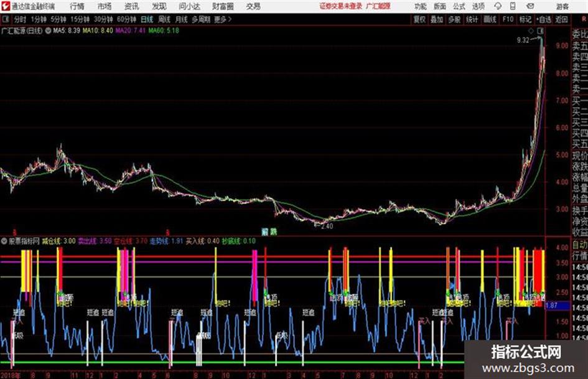Open F10 company info
This screenshot has width=588, height=379.
tap(508, 19)
